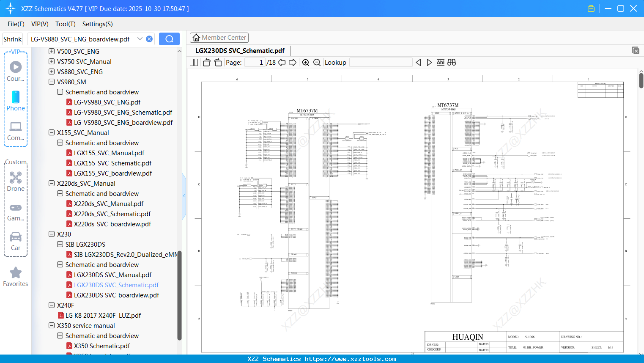644x363 pixels.
Task: Toggle whole-word matching with the Abi icon
Action: point(440,62)
